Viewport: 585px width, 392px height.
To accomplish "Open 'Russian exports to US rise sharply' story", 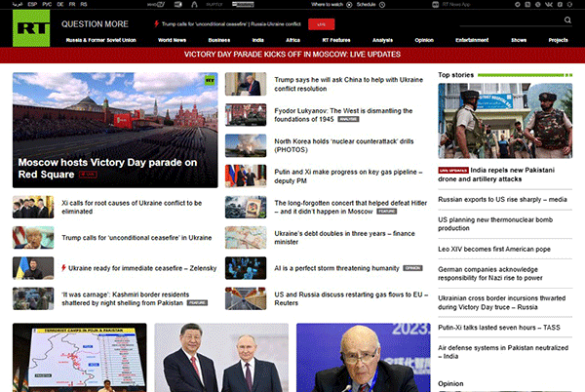I will (502, 200).
